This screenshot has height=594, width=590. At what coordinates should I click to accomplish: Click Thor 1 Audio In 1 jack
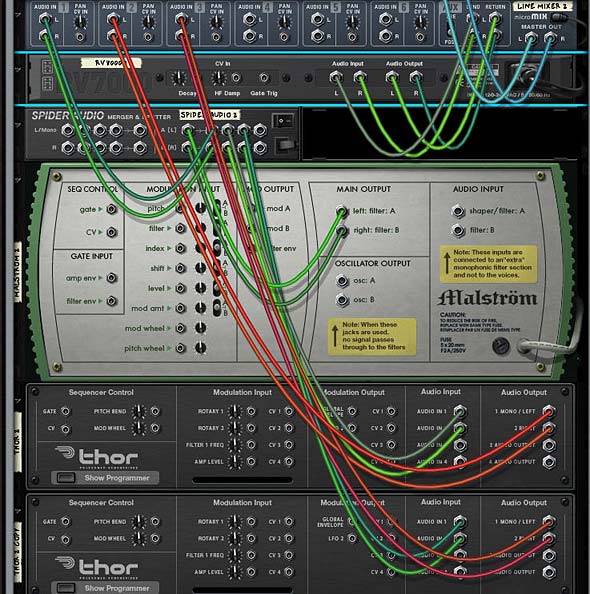[x=460, y=411]
